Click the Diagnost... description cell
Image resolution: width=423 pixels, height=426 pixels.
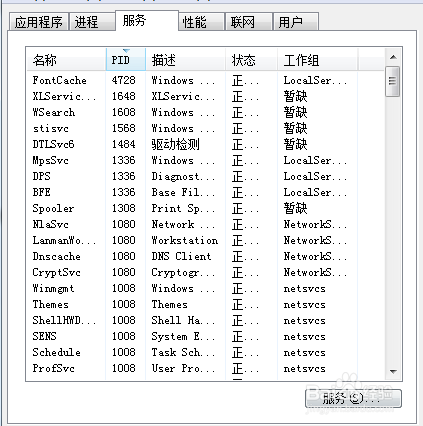coord(183,176)
